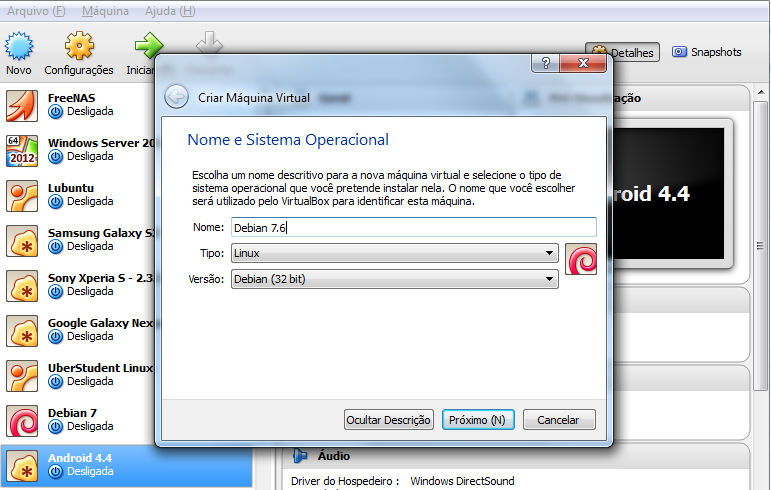Select the Windows Server 2012 icon
Screen dimensions: 771x490
point(22,150)
